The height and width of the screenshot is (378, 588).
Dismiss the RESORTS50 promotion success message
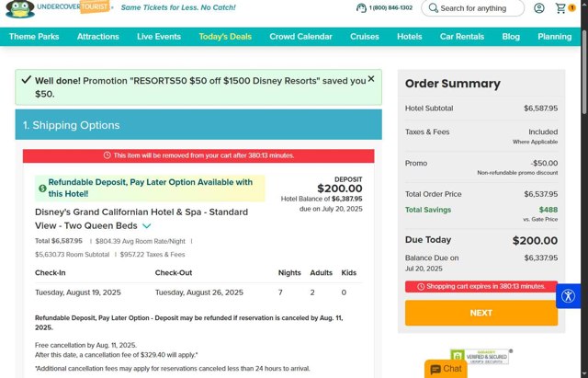pos(371,79)
